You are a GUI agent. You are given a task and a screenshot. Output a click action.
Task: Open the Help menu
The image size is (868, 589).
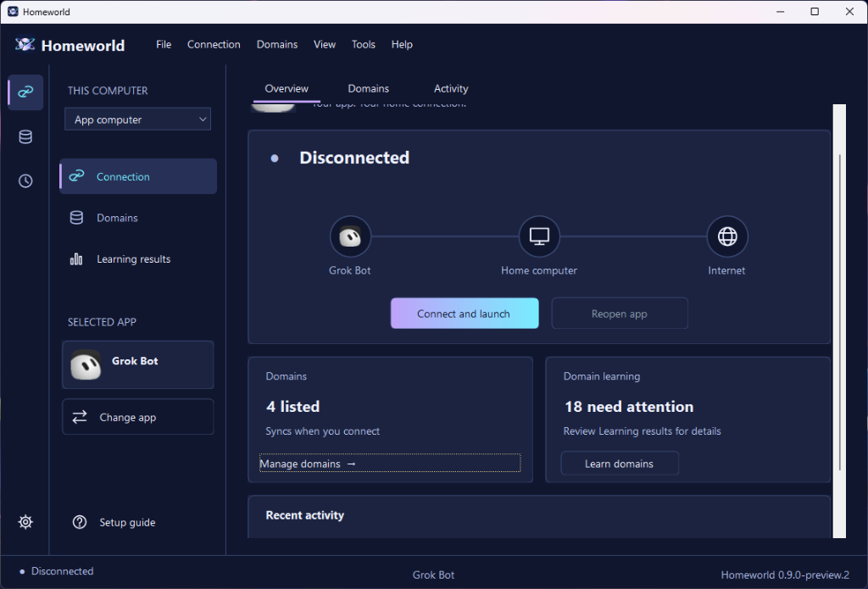tap(402, 44)
